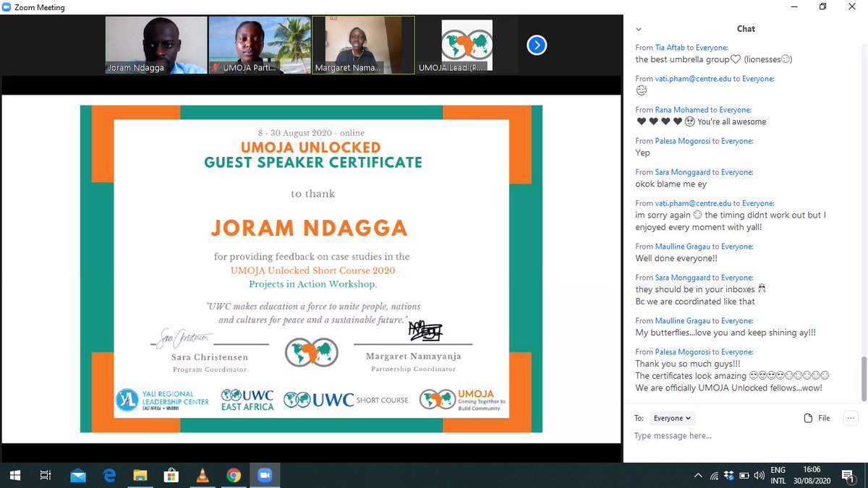Open the 'Everyone' recipient dropdown
868x488 pixels.
673,418
